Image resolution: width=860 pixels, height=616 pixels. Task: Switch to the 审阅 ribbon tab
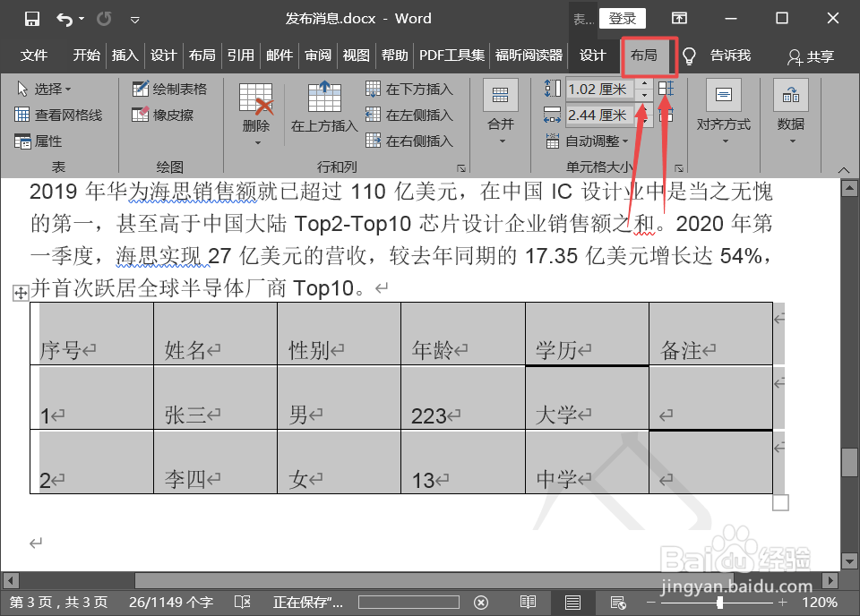[x=317, y=56]
